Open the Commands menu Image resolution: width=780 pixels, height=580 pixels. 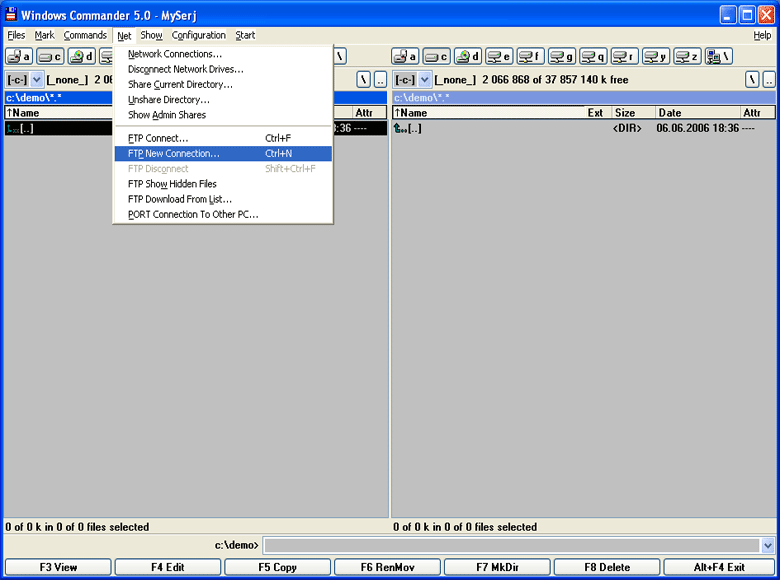(85, 35)
